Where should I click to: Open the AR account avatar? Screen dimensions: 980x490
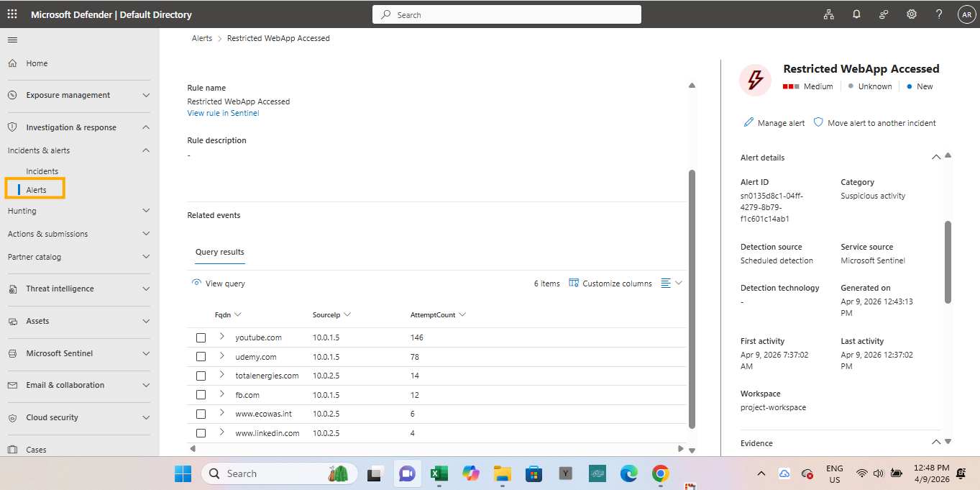click(x=966, y=14)
